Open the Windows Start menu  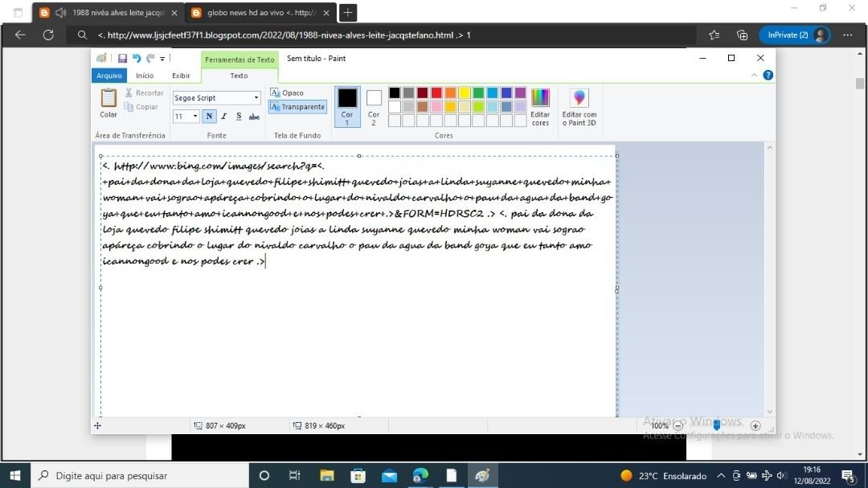pyautogui.click(x=15, y=475)
